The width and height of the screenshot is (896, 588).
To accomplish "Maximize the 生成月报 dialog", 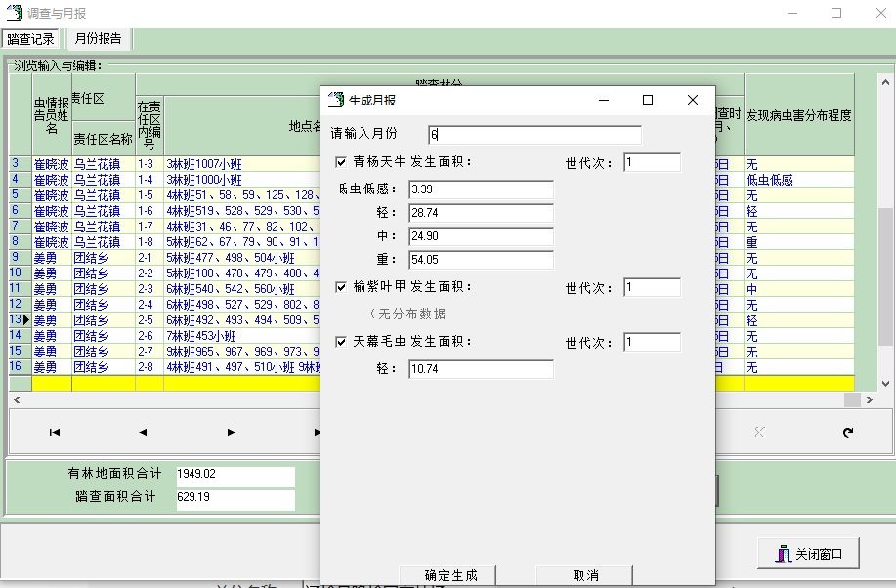I will click(648, 100).
